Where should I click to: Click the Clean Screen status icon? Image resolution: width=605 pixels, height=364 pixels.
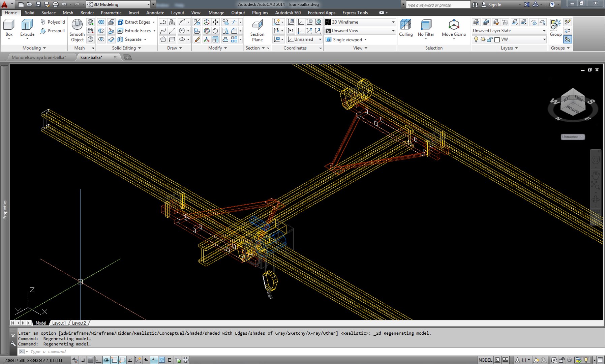(600, 360)
